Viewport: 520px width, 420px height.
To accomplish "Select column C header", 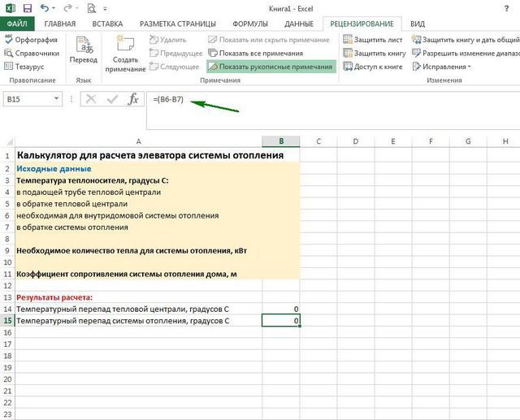I will pyautogui.click(x=318, y=141).
